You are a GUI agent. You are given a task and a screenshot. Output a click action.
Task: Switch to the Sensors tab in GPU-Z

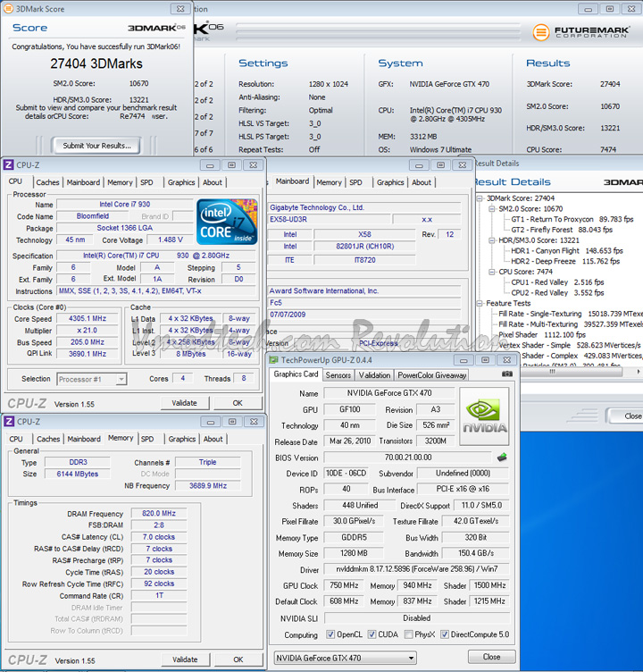tap(338, 375)
